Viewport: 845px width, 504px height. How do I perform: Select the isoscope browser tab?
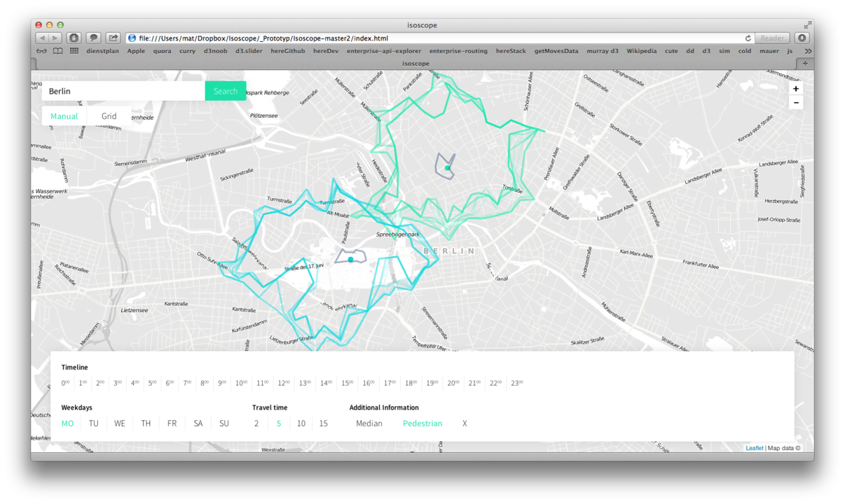pos(415,64)
